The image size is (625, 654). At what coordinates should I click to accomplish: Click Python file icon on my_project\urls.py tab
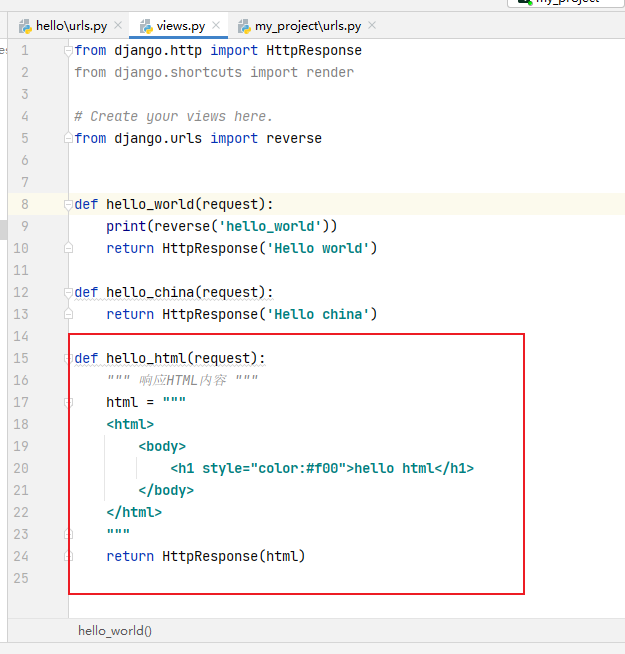click(x=244, y=26)
